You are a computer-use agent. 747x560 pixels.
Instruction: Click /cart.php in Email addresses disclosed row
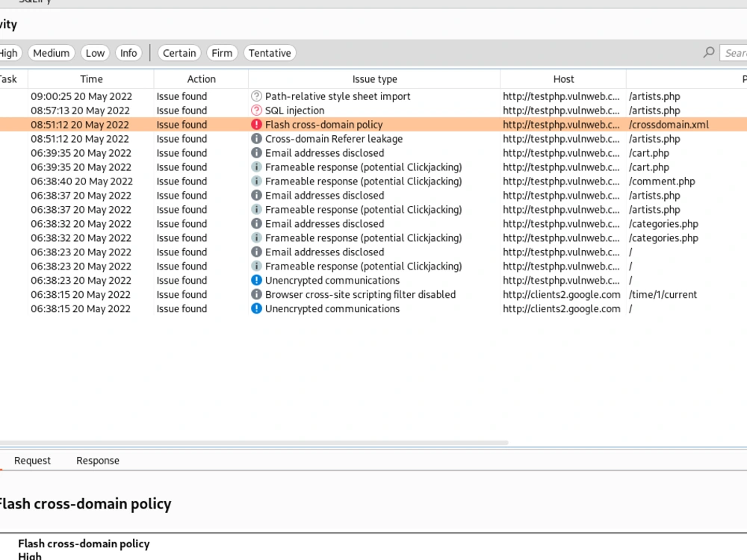648,153
